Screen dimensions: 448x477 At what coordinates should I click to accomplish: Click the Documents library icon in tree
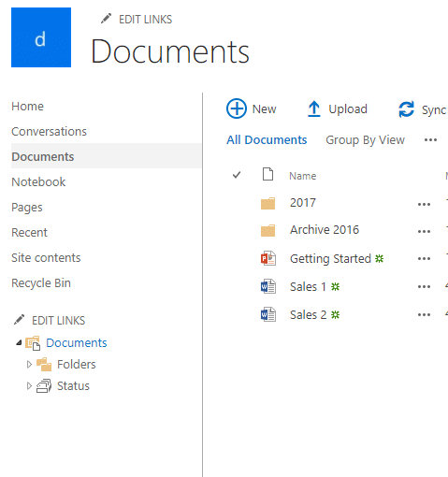pos(33,343)
